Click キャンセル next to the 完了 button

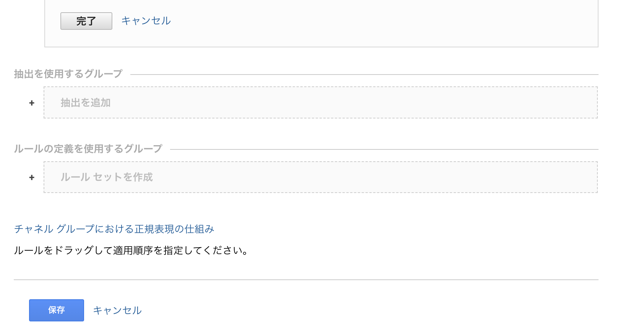click(146, 21)
